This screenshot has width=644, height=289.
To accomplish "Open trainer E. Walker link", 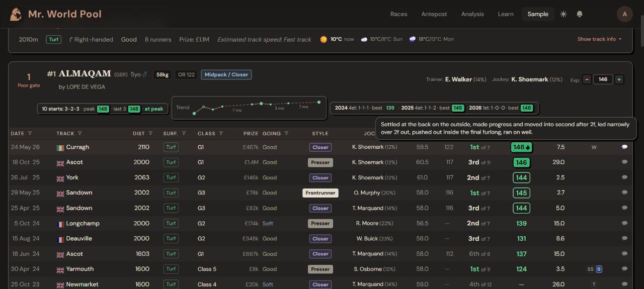I will tap(458, 79).
